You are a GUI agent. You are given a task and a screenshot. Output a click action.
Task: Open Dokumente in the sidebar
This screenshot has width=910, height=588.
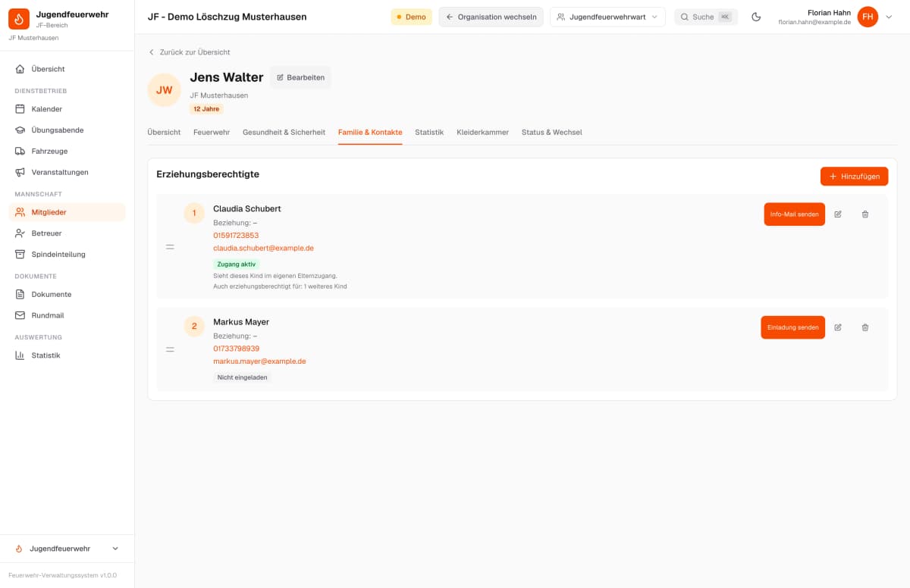click(67, 294)
